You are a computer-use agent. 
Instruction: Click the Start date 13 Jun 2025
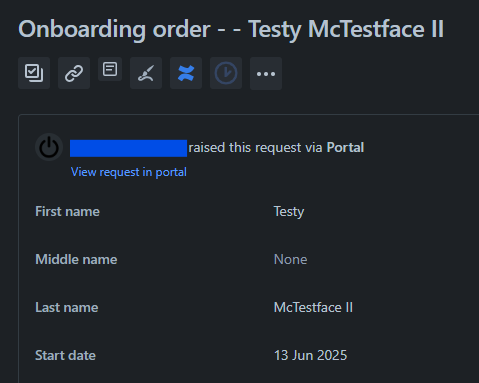(x=310, y=355)
